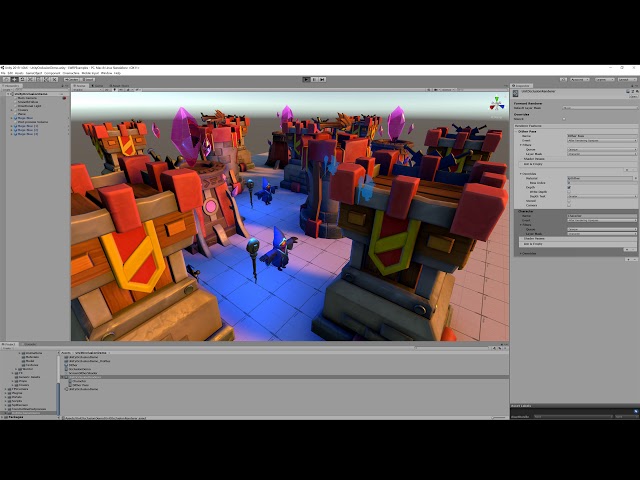Viewport: 640px width, 480px height.
Task: Open the Layout dropdown in top toolbar
Action: click(x=627, y=80)
